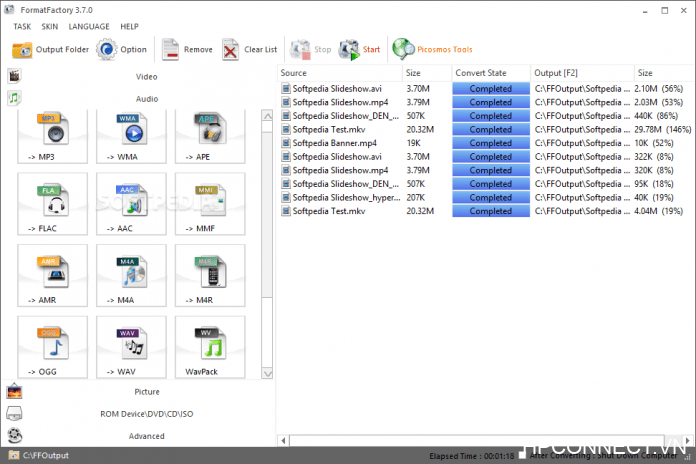Select the Softpedia Banner.mp4 row

[x=486, y=143]
